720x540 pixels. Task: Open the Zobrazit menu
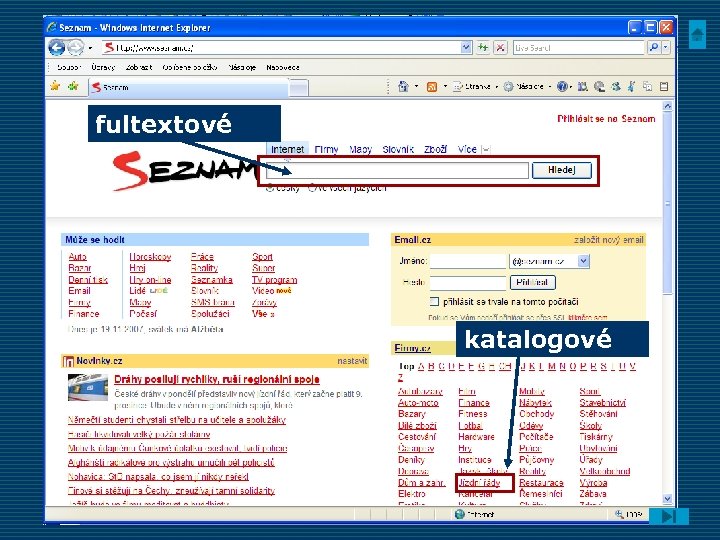[139, 68]
